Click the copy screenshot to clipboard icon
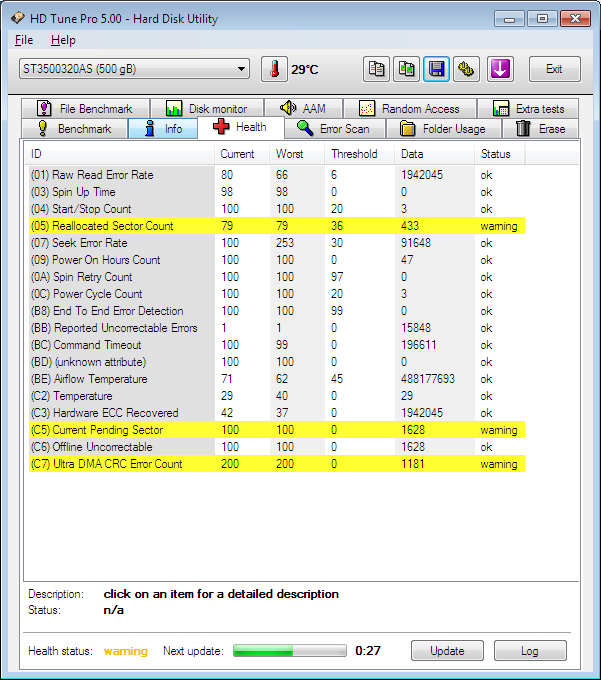Image resolution: width=601 pixels, height=680 pixels. click(x=406, y=69)
